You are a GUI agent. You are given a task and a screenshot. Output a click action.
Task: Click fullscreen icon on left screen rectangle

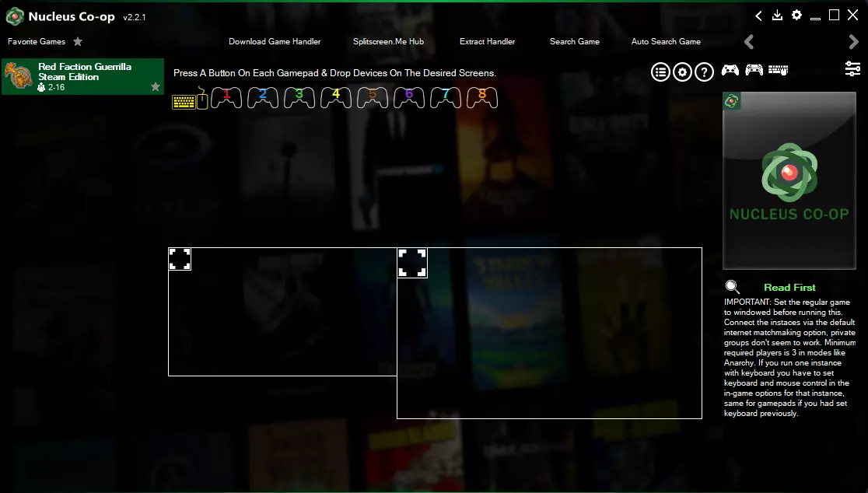pyautogui.click(x=180, y=259)
